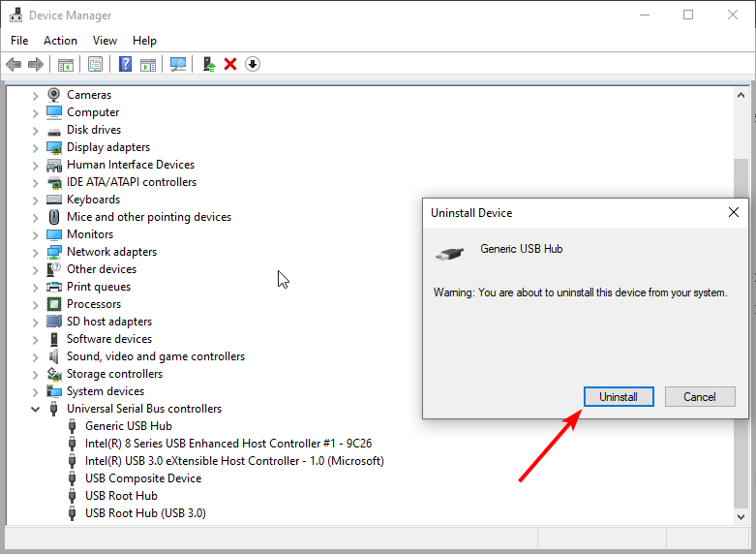Click the Network adapters icon
756x554 pixels.
pos(54,252)
